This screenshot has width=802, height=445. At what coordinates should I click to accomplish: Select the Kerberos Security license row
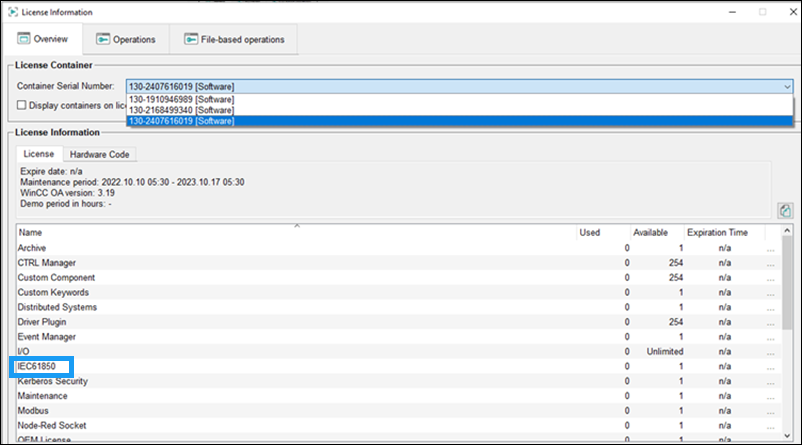point(53,382)
